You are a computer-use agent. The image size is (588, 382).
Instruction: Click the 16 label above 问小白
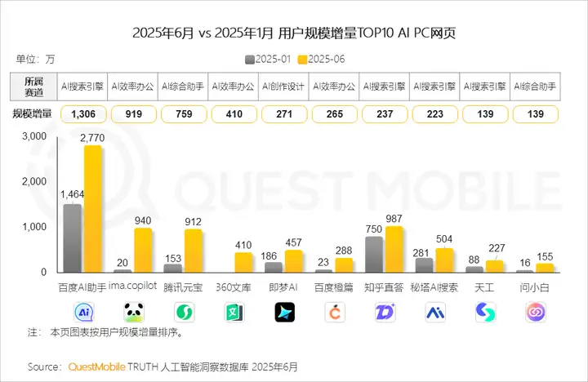pyautogui.click(x=525, y=263)
